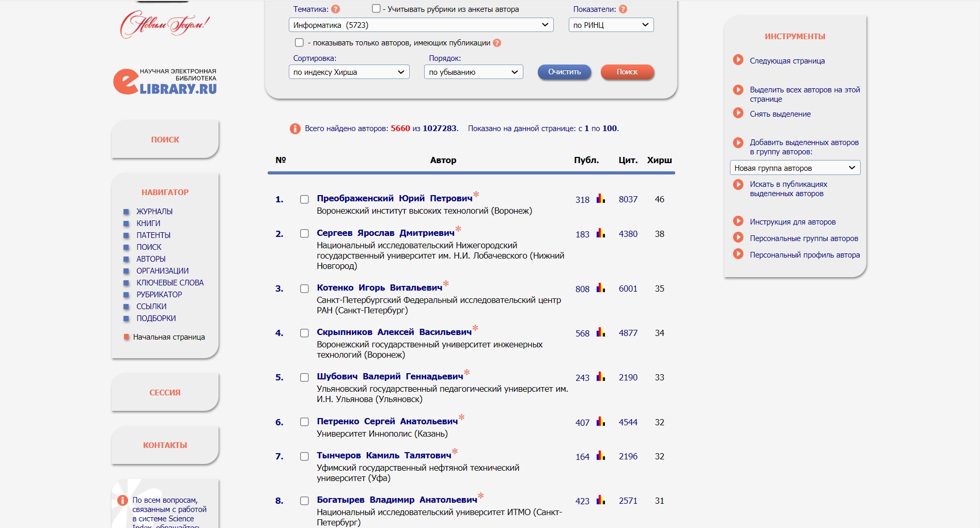Open citation count 4380 for Сергеев
The width and height of the screenshot is (980, 528).
click(628, 234)
